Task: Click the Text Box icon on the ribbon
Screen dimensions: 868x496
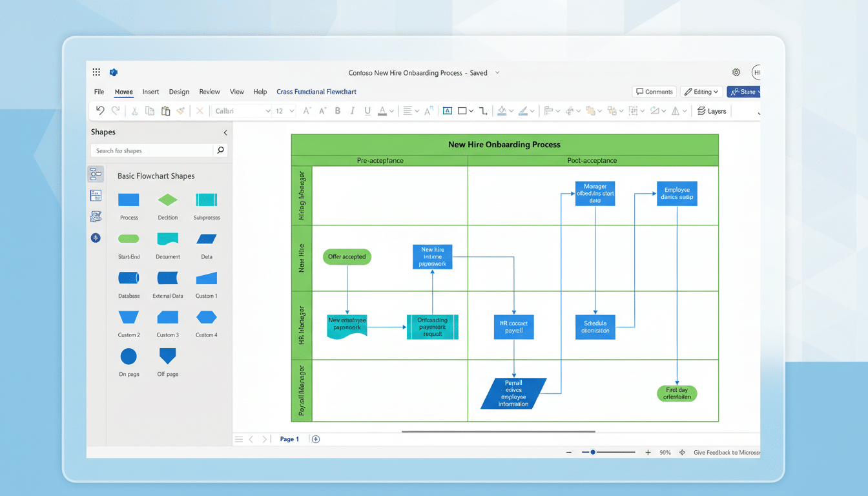Action: coord(448,111)
